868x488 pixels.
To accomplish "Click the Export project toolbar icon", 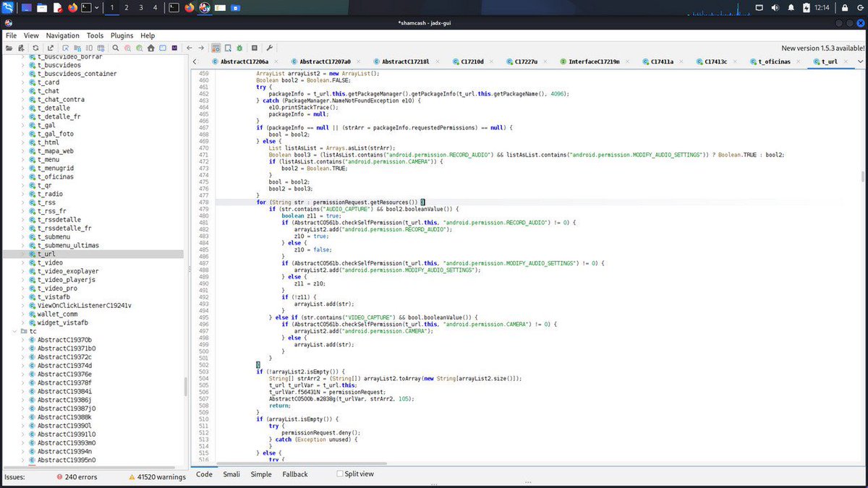I will [x=50, y=48].
